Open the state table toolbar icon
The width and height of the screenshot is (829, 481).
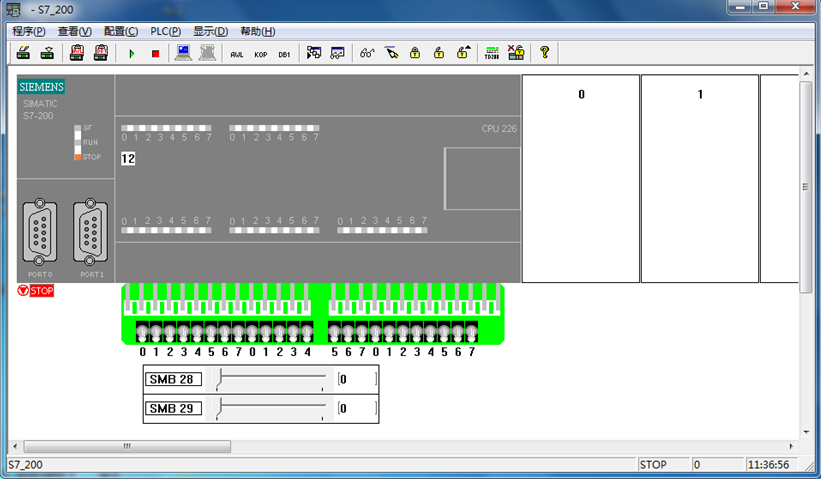(x=314, y=53)
